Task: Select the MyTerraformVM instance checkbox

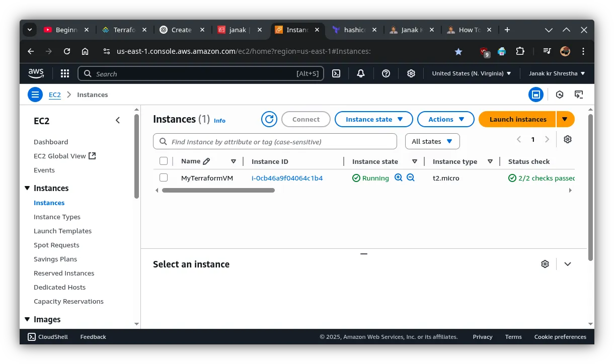Action: click(164, 177)
